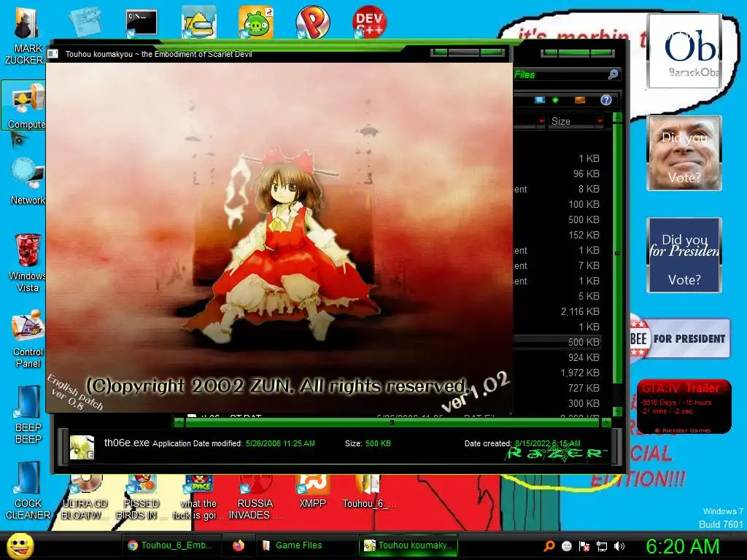Viewport: 747px width, 560px height.
Task: Click the Date modified value 5/26/2006 11:25 AM
Action: (280, 443)
